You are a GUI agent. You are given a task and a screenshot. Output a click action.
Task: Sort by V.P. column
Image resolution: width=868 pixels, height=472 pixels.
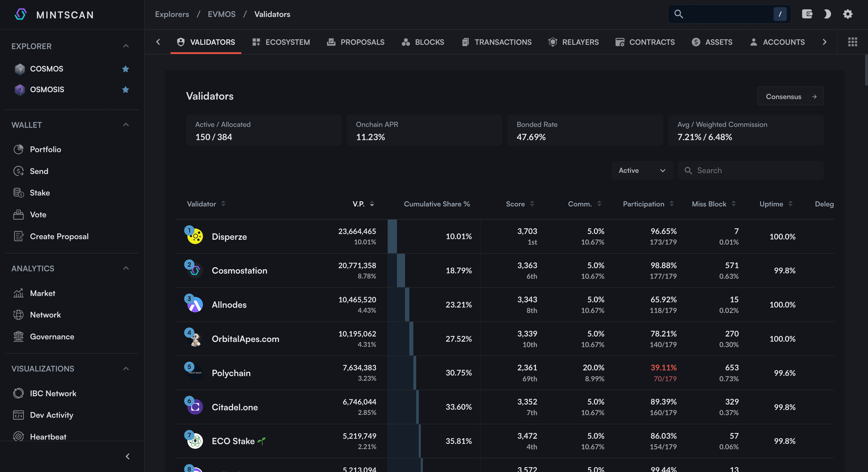(363, 204)
